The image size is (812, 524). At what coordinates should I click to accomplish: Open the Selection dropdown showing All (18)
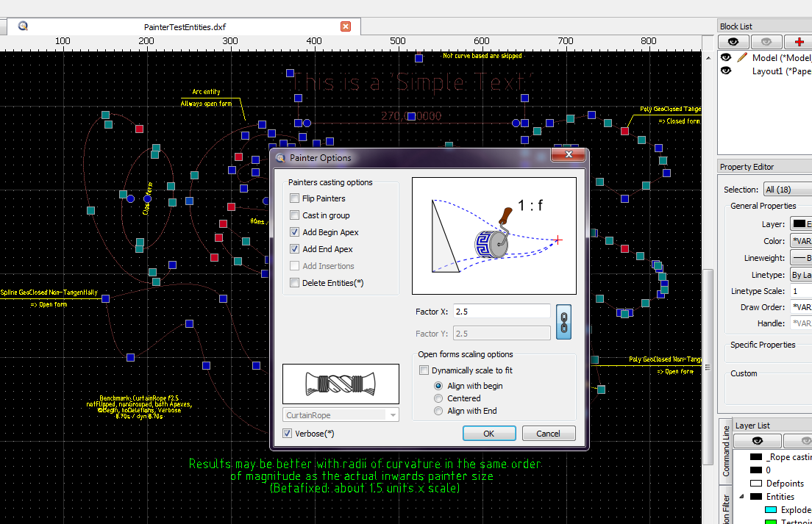pos(787,190)
